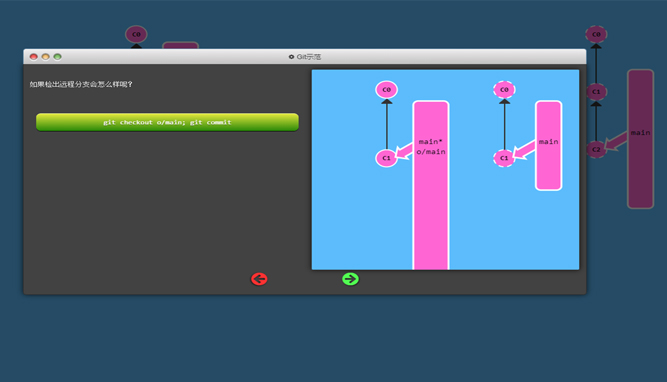667x382 pixels.
Task: Click the gear icon in Git demo title
Action: click(291, 57)
